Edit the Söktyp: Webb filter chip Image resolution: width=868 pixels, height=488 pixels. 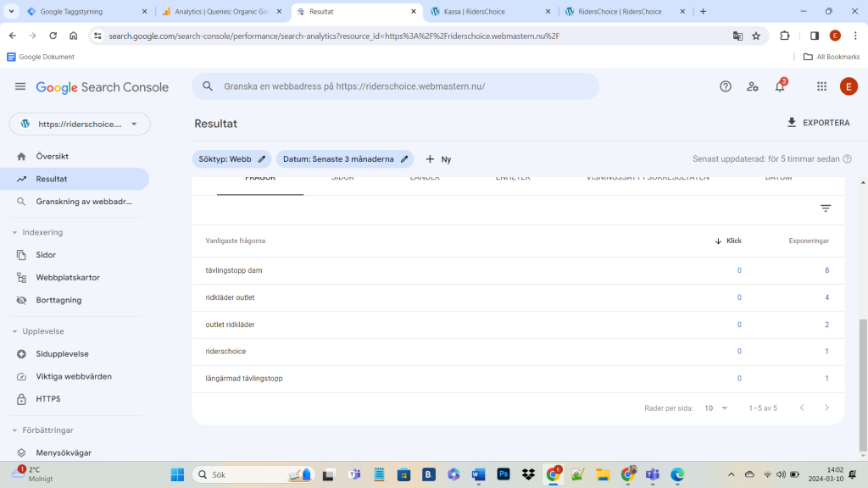(x=231, y=159)
